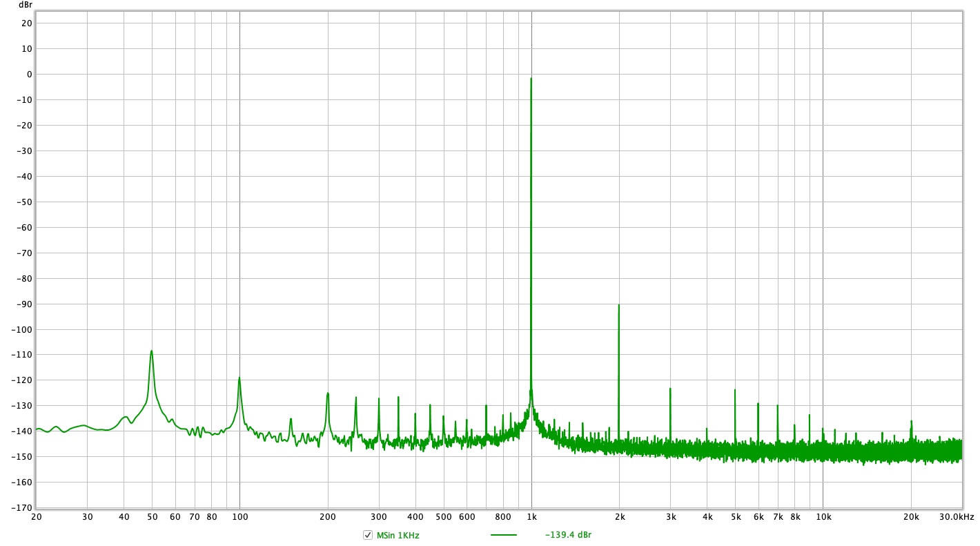Click the 500 frequency axis label
The width and height of the screenshot is (980, 546).
[444, 516]
